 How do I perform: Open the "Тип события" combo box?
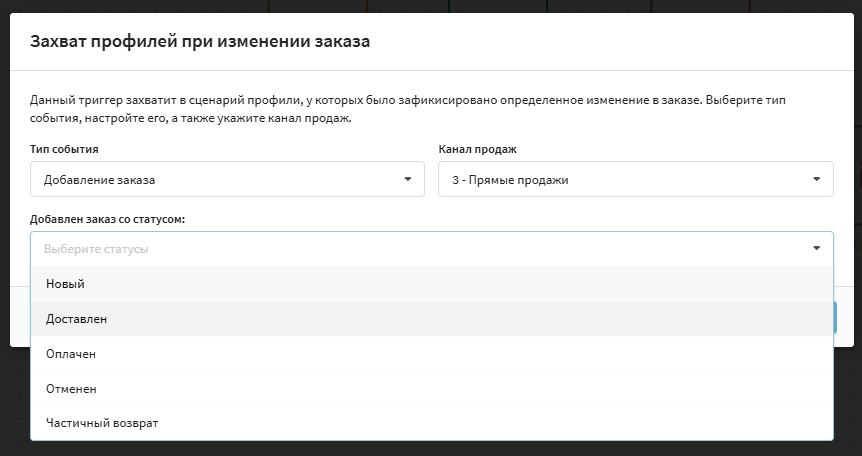[x=227, y=179]
